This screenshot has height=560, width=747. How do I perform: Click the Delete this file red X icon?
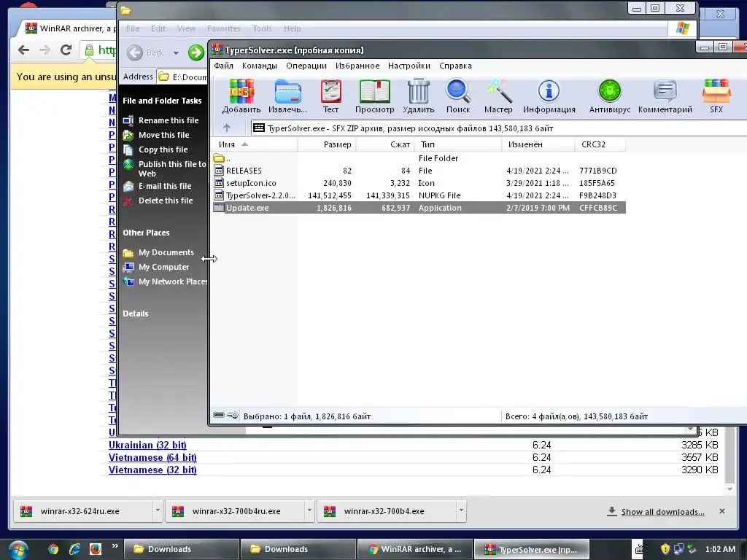[x=128, y=201]
